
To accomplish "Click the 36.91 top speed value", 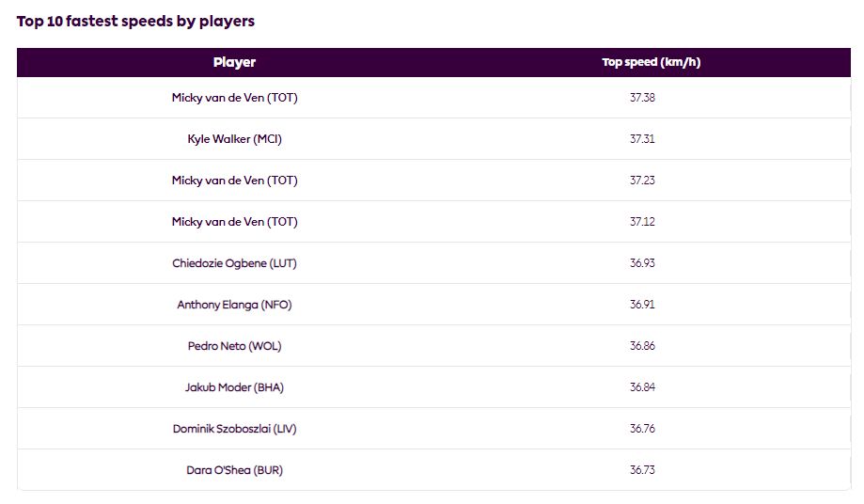I will click(x=642, y=305).
